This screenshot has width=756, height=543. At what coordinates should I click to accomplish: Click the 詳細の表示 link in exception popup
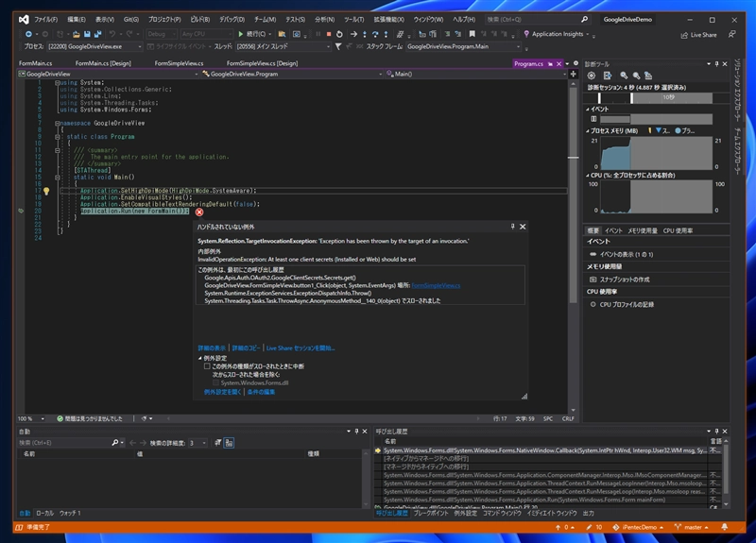coord(212,348)
